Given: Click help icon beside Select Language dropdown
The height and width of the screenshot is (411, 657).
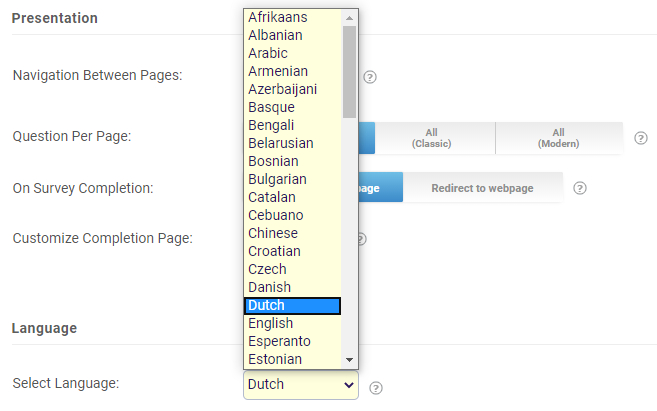Looking at the screenshot, I should pyautogui.click(x=376, y=388).
